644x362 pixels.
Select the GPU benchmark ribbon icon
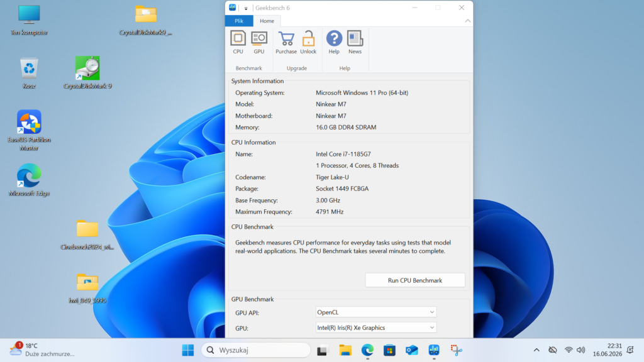pyautogui.click(x=258, y=42)
